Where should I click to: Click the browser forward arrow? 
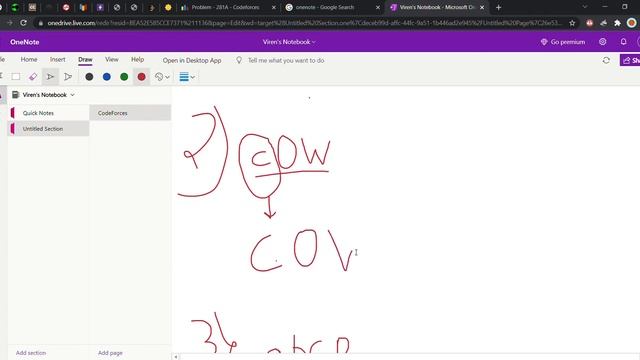tap(9, 23)
